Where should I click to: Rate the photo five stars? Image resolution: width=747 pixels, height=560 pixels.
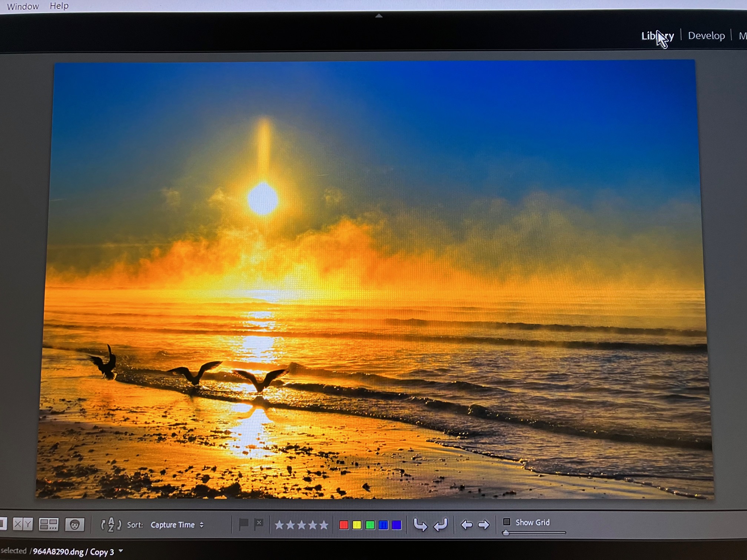pyautogui.click(x=324, y=524)
